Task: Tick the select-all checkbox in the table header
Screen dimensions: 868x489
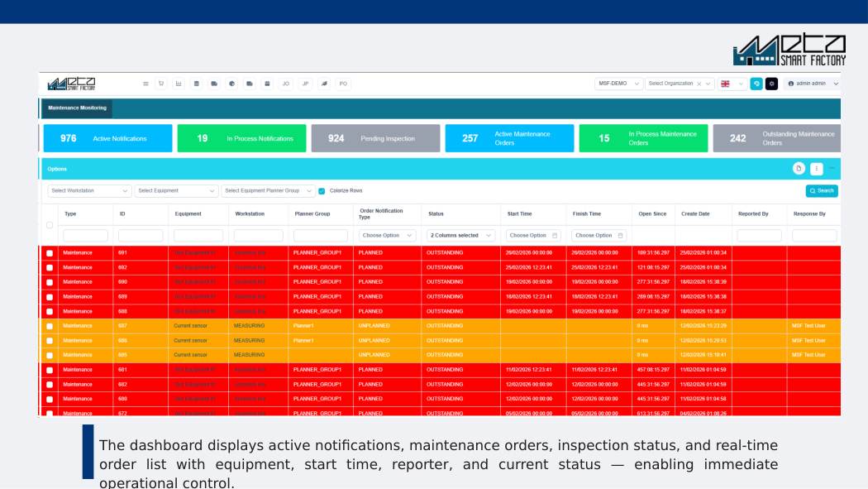Action: [x=50, y=225]
